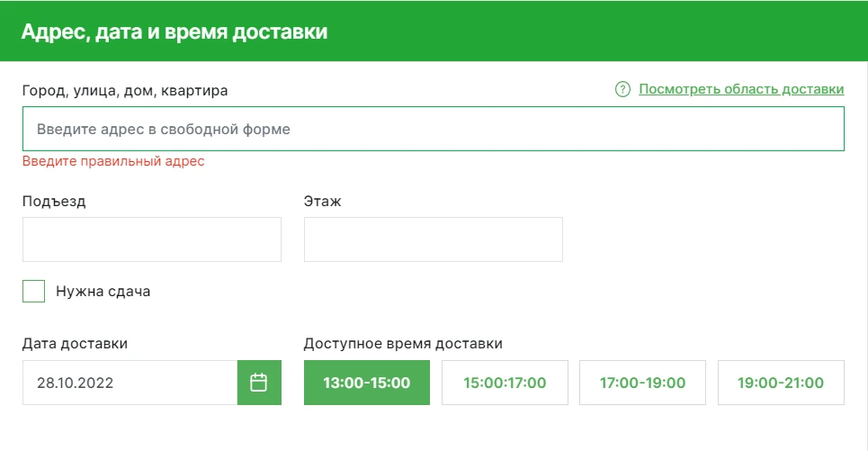
Task: Click into the Этаж input box
Action: [433, 239]
